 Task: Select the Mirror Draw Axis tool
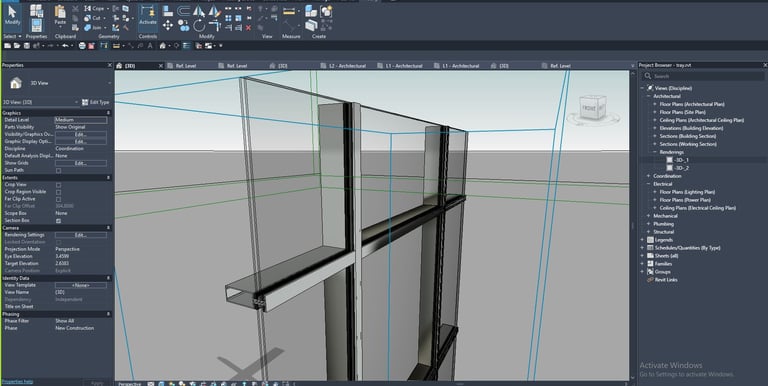point(215,11)
